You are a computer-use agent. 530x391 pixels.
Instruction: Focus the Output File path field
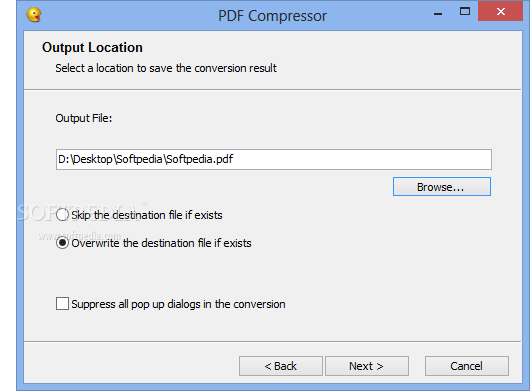pyautogui.click(x=274, y=159)
